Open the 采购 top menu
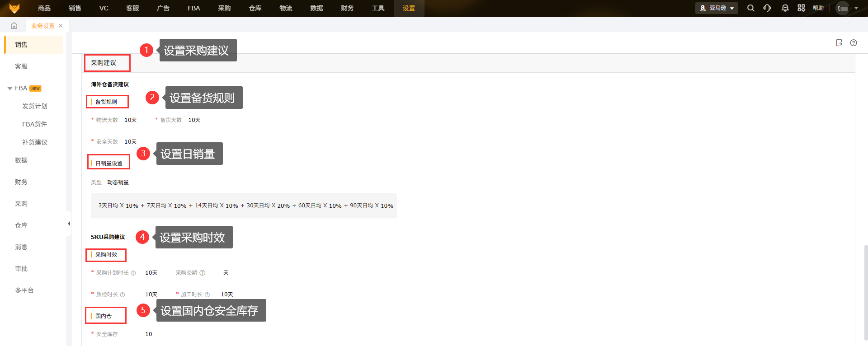868x346 pixels. tap(225, 8)
